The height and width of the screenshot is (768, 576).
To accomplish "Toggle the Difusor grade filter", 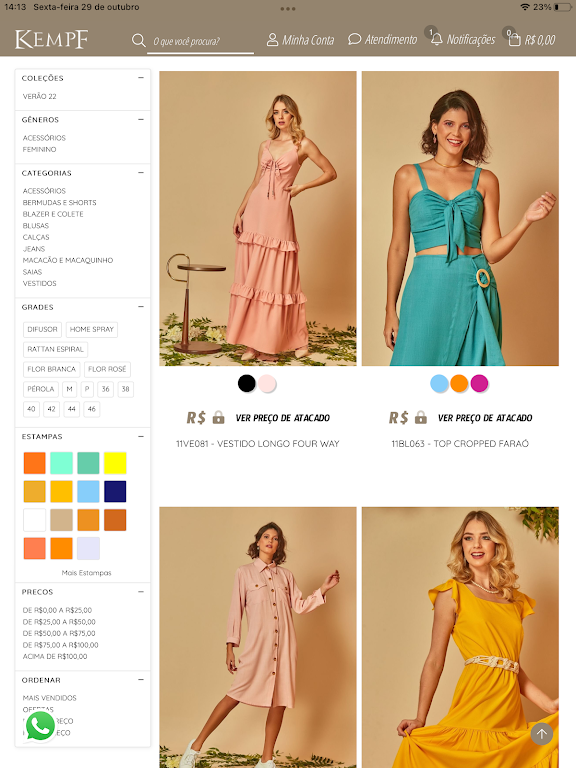I will [x=42, y=330].
